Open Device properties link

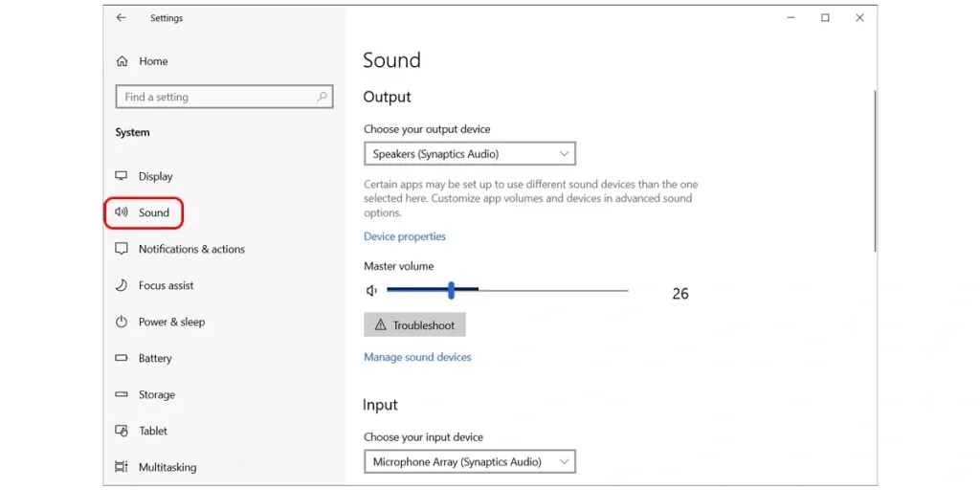(x=404, y=236)
